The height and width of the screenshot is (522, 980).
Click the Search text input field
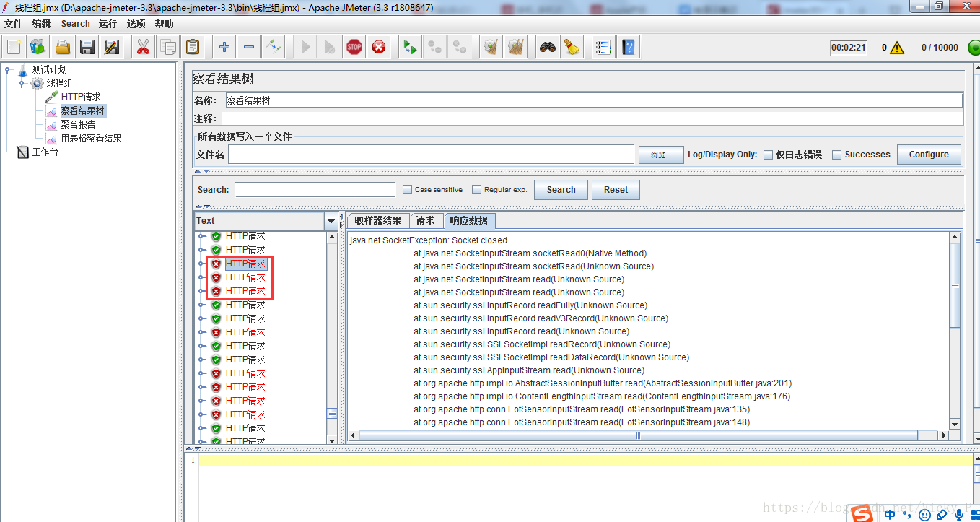(315, 190)
